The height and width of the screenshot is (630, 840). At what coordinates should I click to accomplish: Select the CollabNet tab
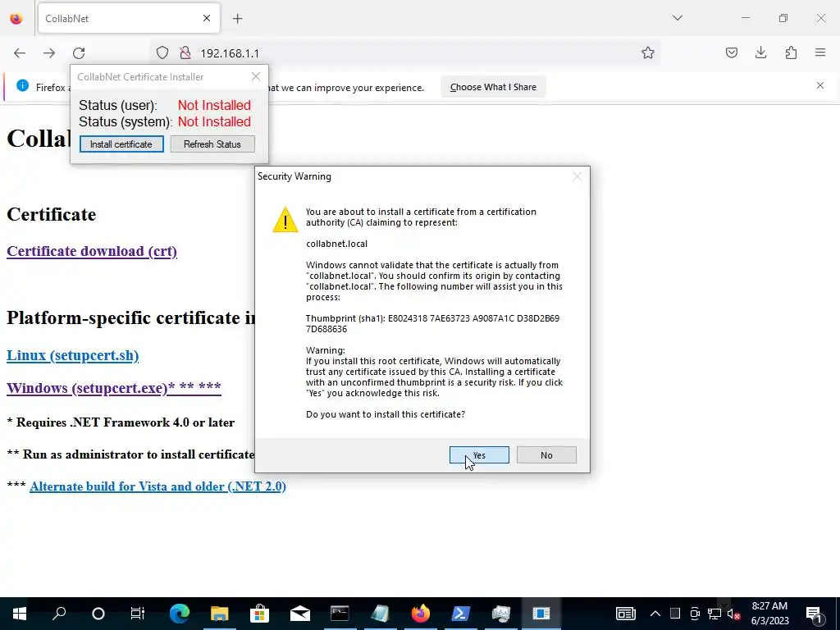pyautogui.click(x=129, y=18)
